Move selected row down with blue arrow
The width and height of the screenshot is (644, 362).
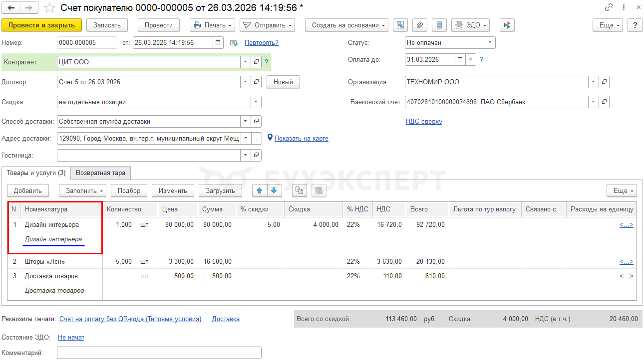pos(274,190)
